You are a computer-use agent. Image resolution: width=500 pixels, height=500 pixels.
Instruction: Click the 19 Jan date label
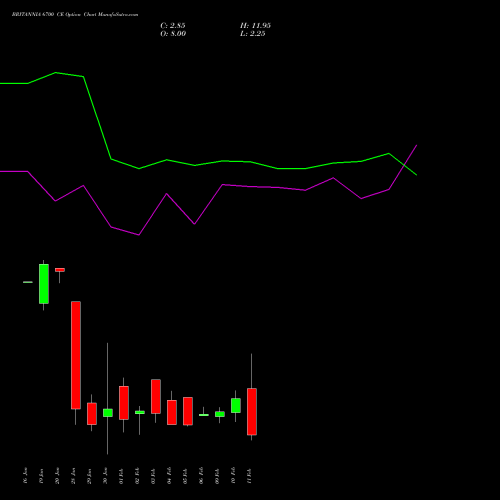(42, 476)
